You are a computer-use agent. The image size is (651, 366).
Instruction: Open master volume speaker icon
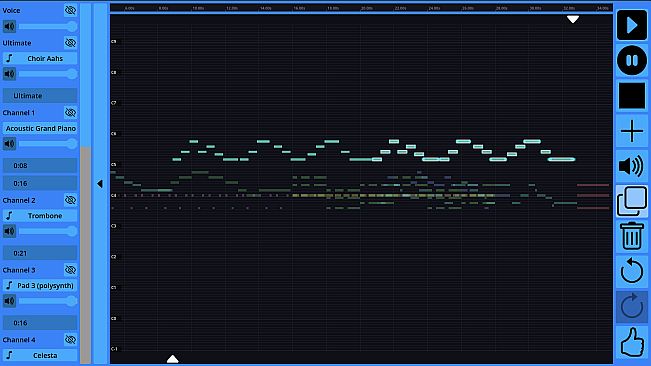(x=631, y=166)
